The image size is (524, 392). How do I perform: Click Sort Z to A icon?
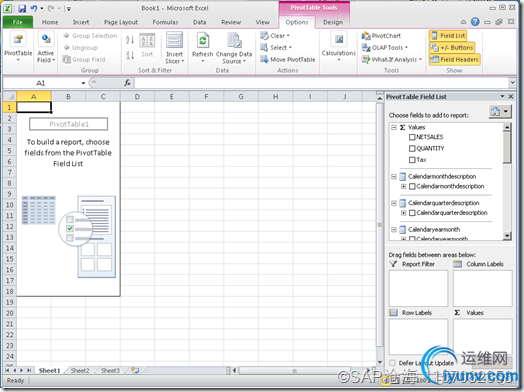(130, 55)
